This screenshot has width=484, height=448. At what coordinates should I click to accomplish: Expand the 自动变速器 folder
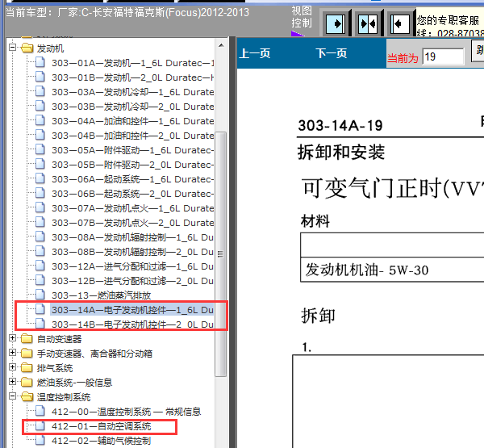(x=13, y=338)
